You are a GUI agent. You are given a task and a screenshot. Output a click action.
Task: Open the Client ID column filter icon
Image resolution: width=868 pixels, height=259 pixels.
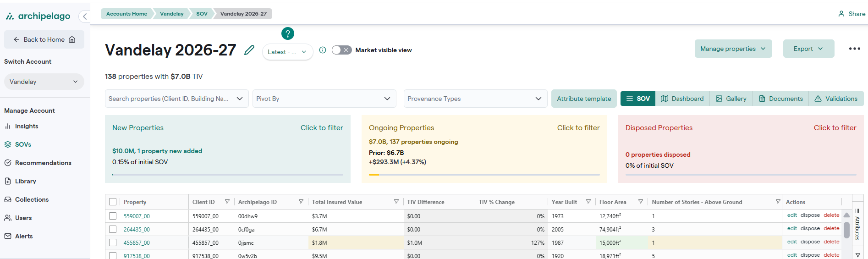[x=227, y=202]
